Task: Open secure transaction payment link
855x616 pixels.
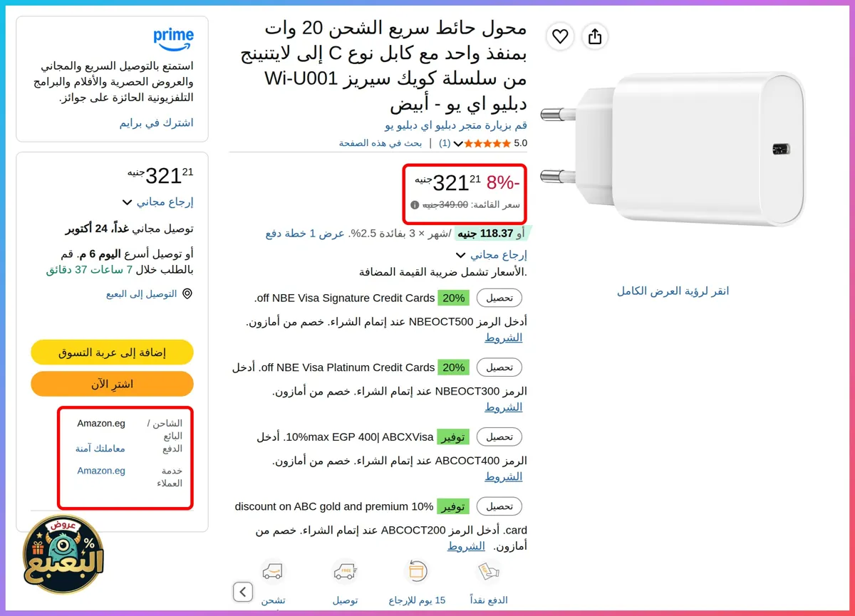Action: 100,449
